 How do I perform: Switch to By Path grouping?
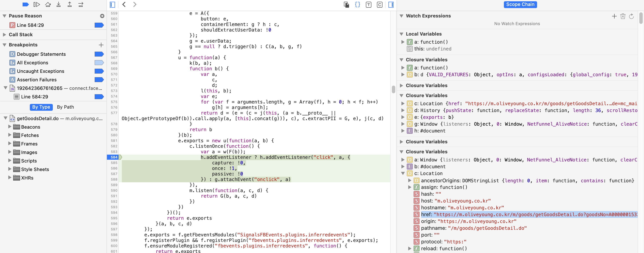[x=65, y=107]
